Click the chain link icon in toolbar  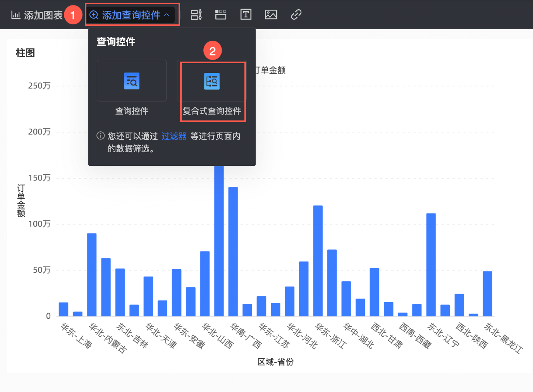click(x=296, y=15)
